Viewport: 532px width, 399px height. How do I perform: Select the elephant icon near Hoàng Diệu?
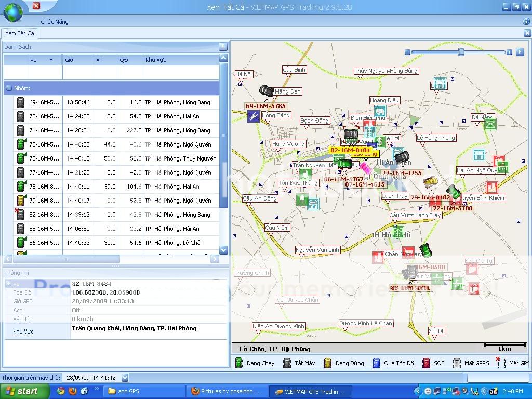[x=380, y=111]
